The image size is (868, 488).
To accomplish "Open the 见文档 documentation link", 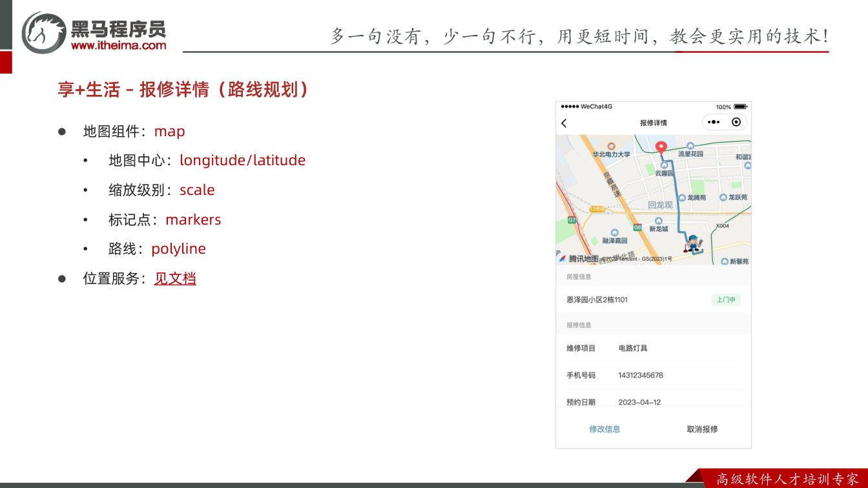I will (175, 279).
